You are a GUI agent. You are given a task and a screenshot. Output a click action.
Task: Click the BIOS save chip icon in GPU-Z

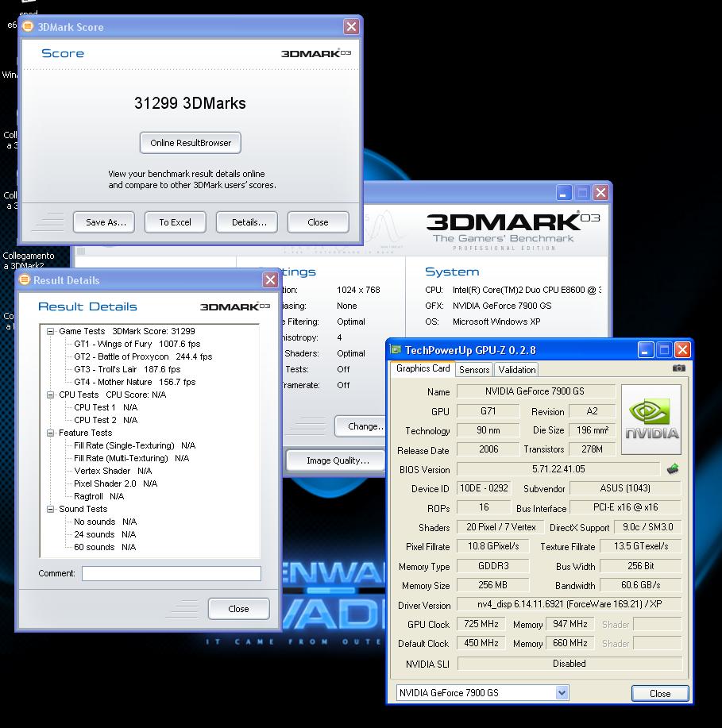[673, 469]
